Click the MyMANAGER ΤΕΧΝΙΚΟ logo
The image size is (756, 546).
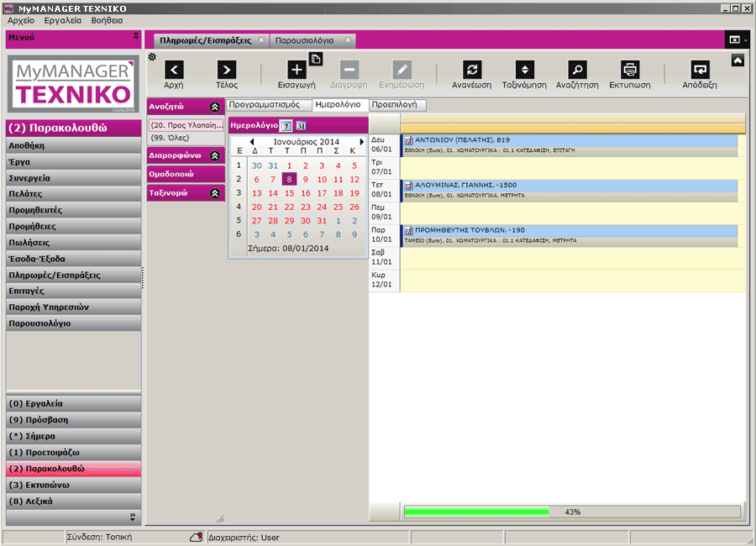(x=73, y=84)
